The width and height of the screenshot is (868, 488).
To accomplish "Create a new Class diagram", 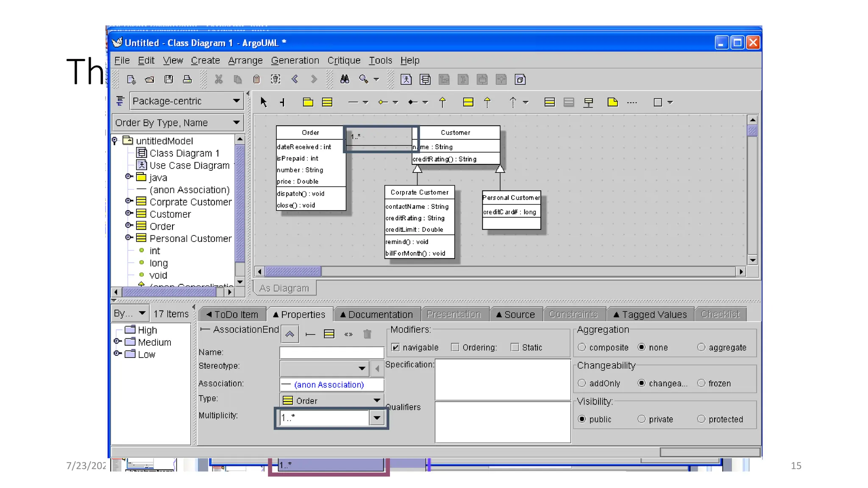I will coord(425,79).
